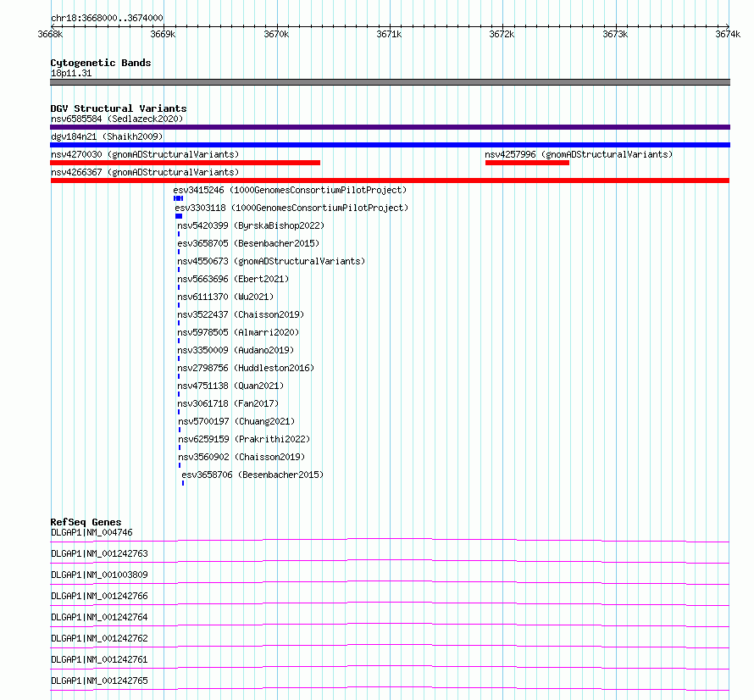Open nsv3061718 (Fan2017) variant
Screen dimensions: 754x700
[228, 403]
